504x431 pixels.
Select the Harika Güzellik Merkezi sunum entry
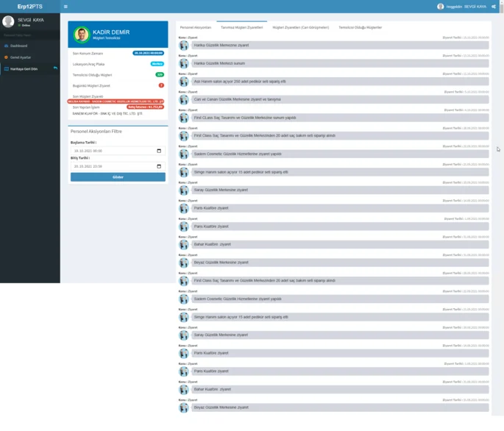pos(340,63)
